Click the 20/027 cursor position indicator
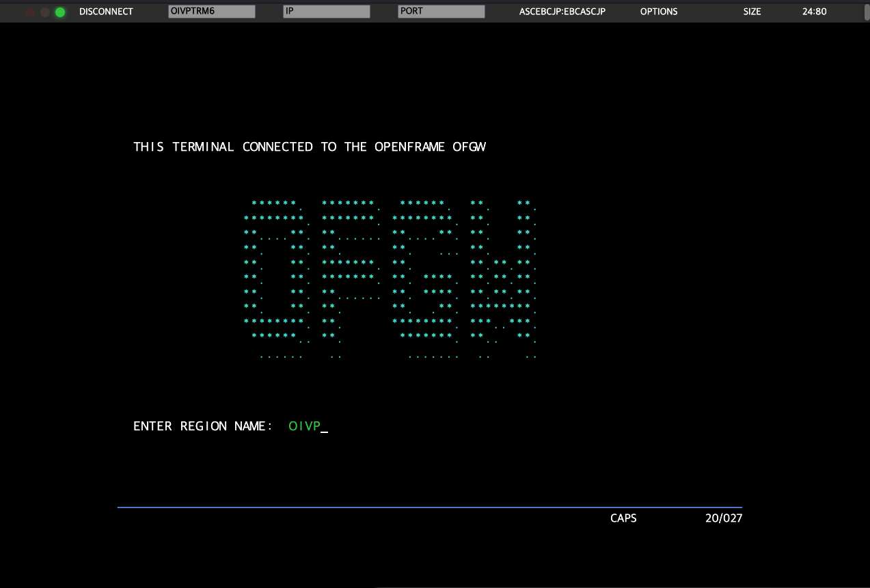The width and height of the screenshot is (870, 588). pyautogui.click(x=723, y=518)
